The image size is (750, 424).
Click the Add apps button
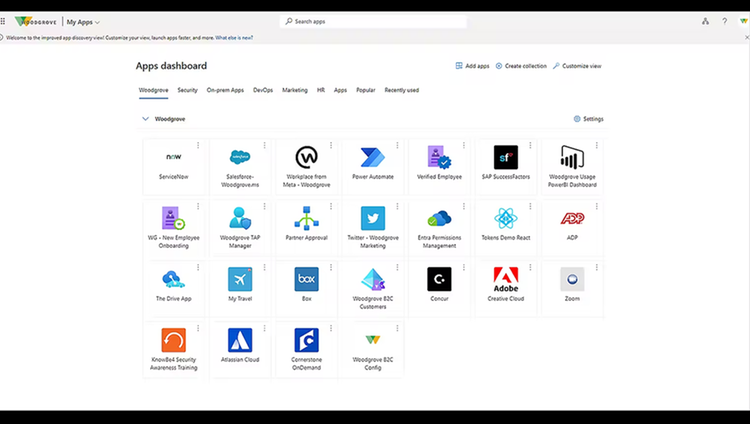[473, 66]
